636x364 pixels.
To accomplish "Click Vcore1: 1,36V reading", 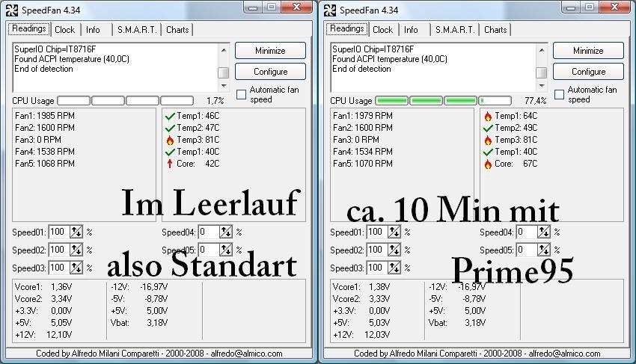I will pyautogui.click(x=43, y=287).
